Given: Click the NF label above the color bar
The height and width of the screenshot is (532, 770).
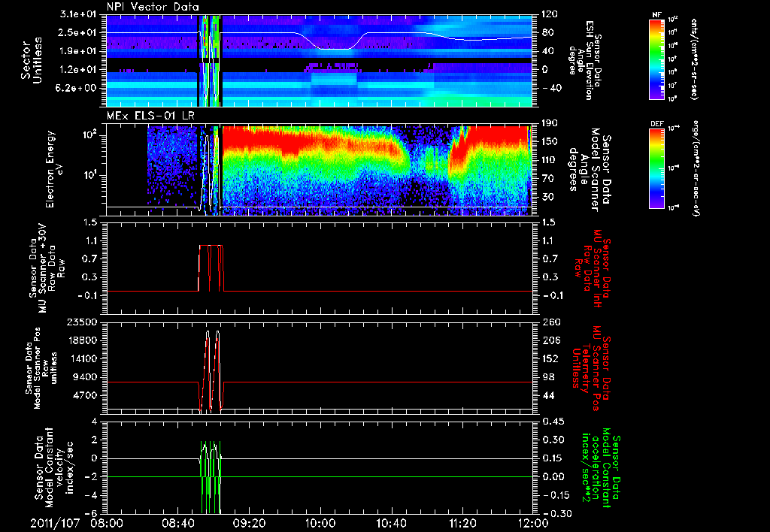Looking at the screenshot, I should click(656, 15).
